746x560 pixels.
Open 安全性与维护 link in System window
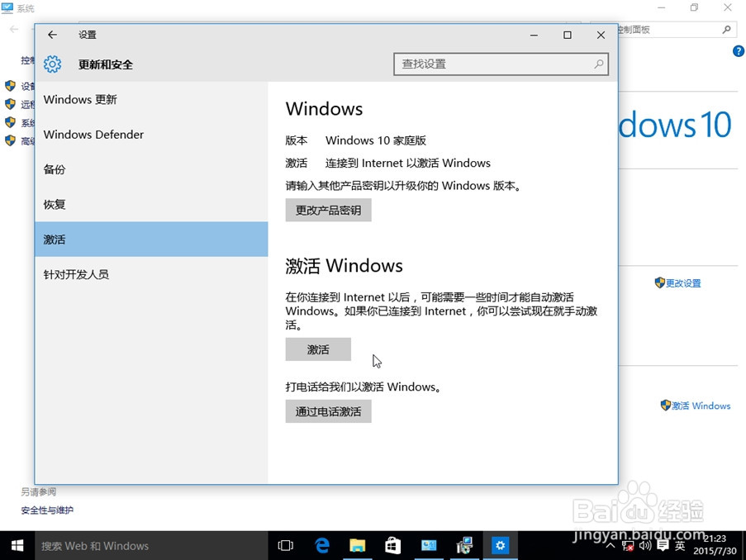47,510
